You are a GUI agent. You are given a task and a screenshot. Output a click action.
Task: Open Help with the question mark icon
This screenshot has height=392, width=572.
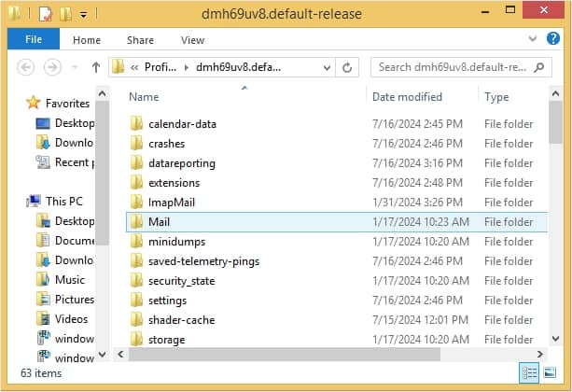tap(553, 38)
